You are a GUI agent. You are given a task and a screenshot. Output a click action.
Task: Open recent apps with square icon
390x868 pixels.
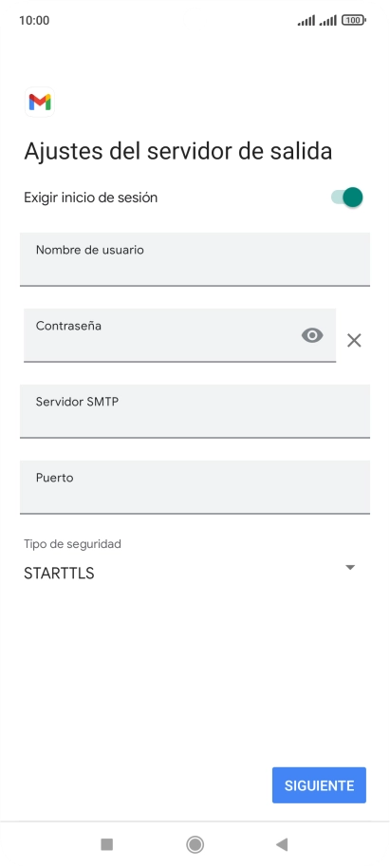click(x=107, y=844)
